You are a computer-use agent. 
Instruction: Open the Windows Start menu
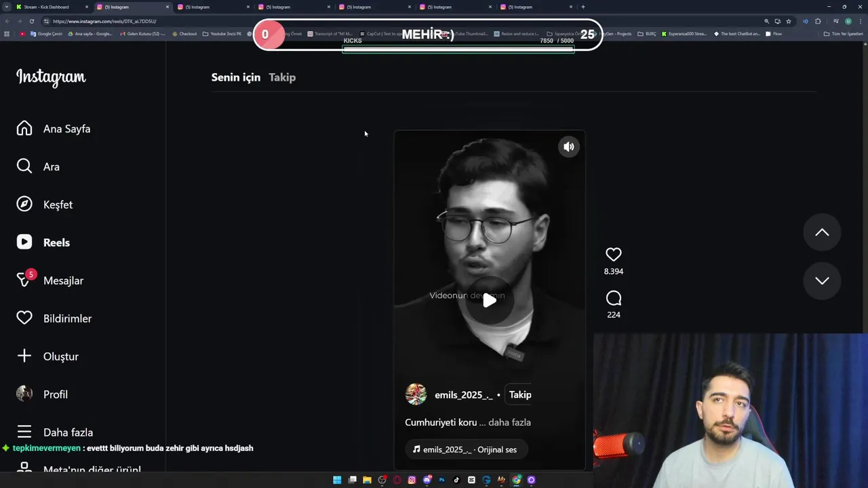coord(337,480)
